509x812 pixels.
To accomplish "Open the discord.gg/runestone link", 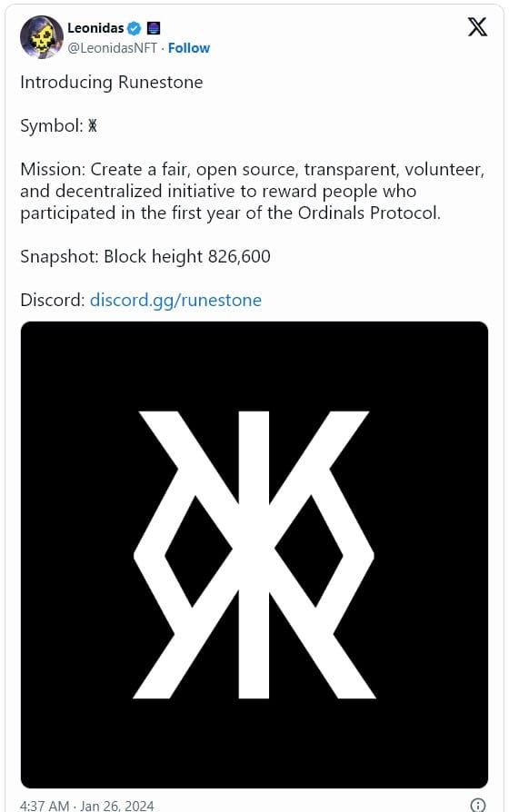I will click(175, 301).
